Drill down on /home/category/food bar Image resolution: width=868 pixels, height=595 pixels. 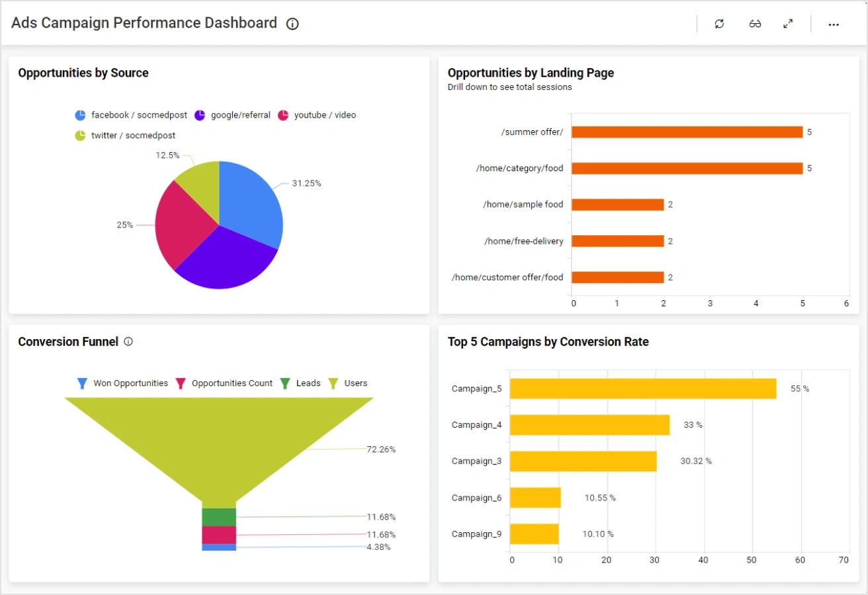pos(687,169)
